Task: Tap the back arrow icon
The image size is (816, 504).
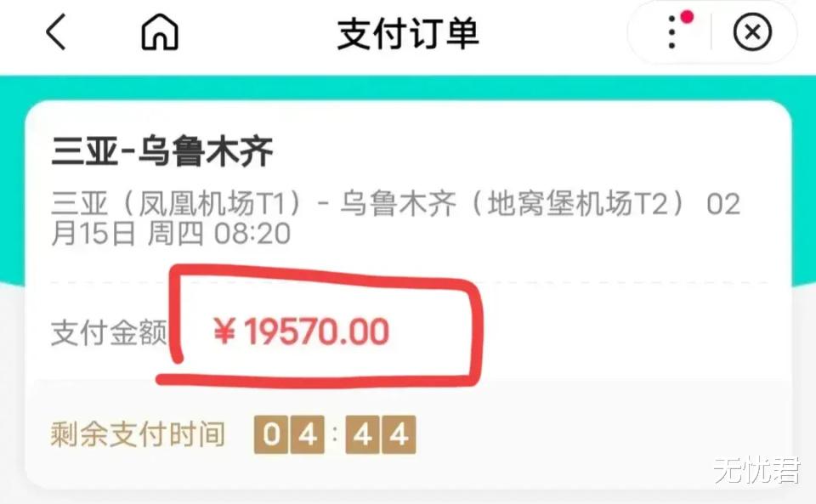Action: (x=56, y=32)
